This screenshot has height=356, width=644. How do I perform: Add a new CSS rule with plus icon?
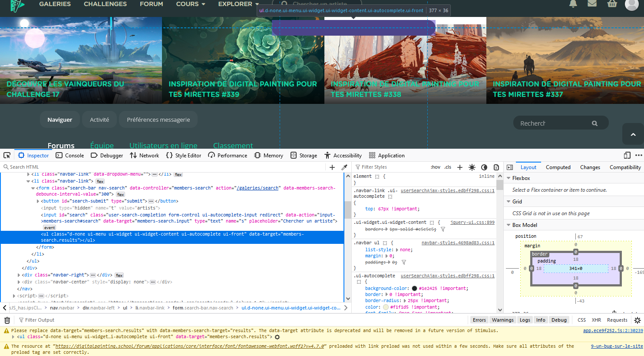click(460, 166)
